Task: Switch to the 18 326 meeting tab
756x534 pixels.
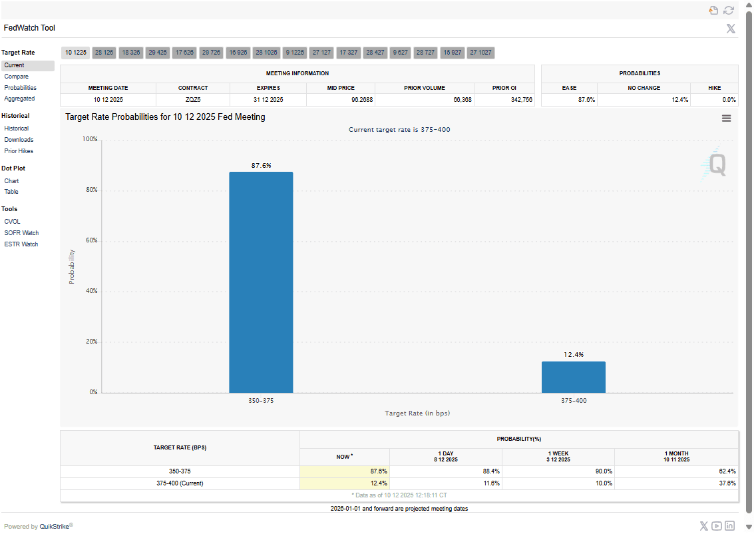Action: pyautogui.click(x=130, y=53)
